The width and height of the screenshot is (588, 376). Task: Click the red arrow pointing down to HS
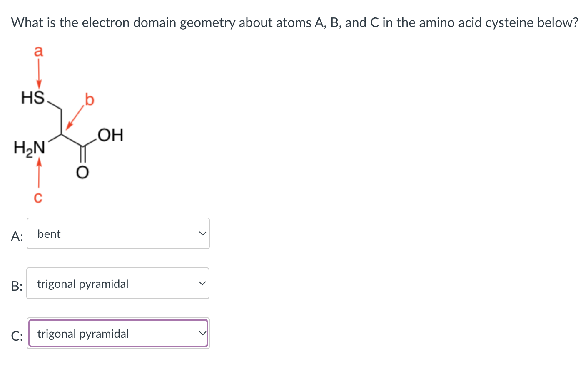pos(38,73)
